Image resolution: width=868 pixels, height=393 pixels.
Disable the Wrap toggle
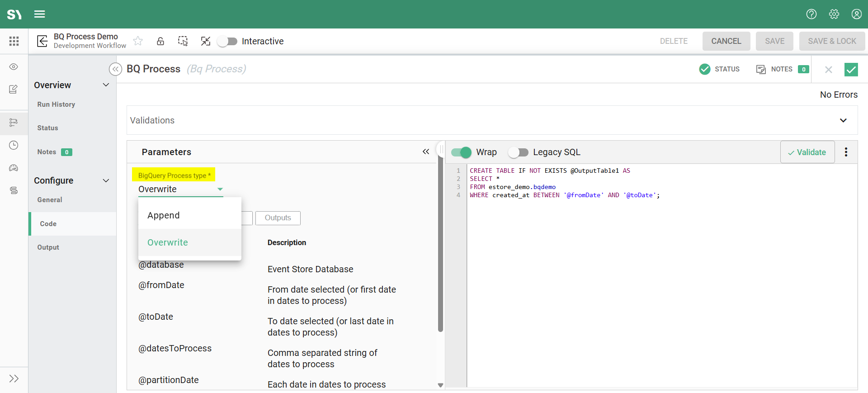pos(461,152)
